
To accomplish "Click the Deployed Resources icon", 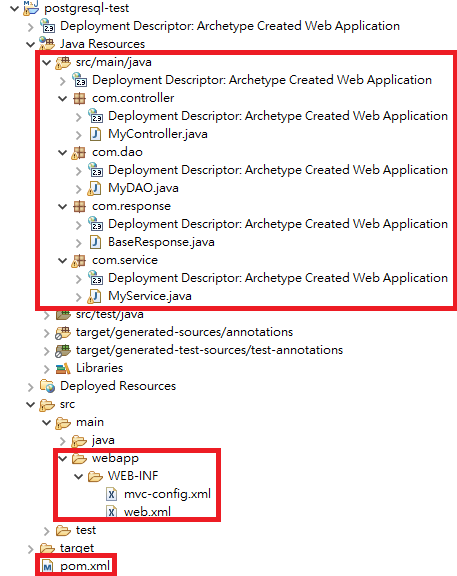I will tap(47, 386).
